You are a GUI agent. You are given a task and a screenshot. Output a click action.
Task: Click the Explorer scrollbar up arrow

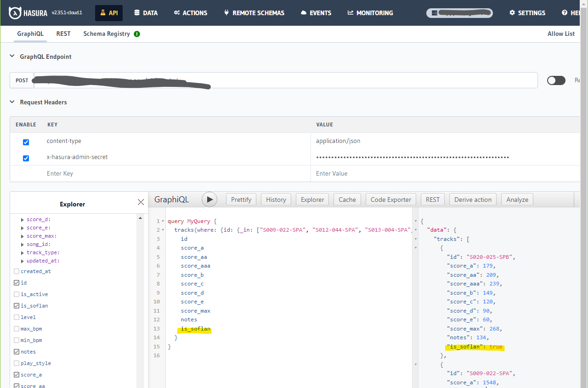(x=141, y=219)
